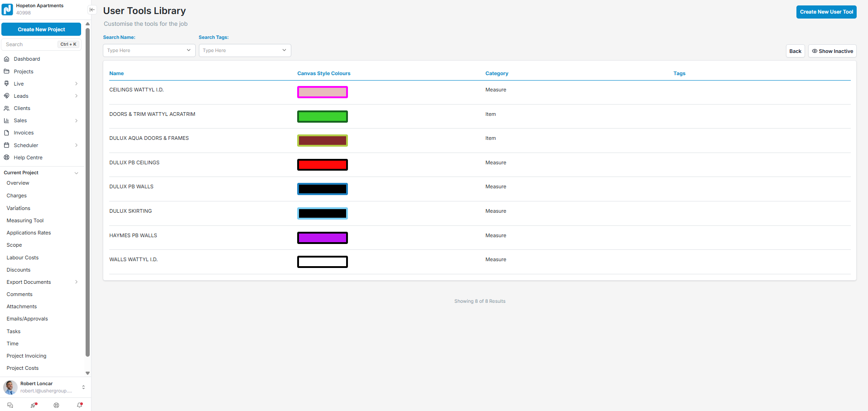Viewport: 868px width, 411px height.
Task: Open the chat messages icon in bottom bar
Action: coord(10,405)
